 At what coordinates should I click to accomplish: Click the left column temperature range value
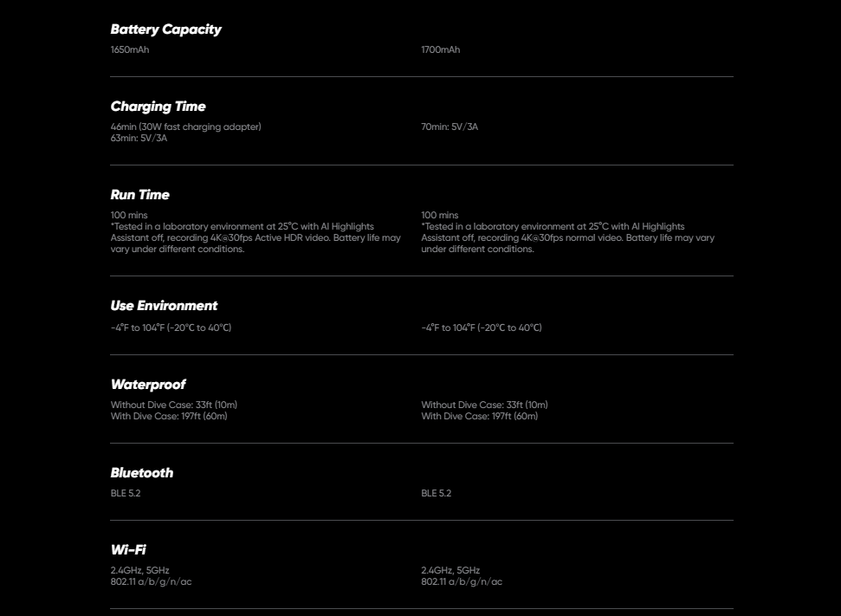coord(171,327)
